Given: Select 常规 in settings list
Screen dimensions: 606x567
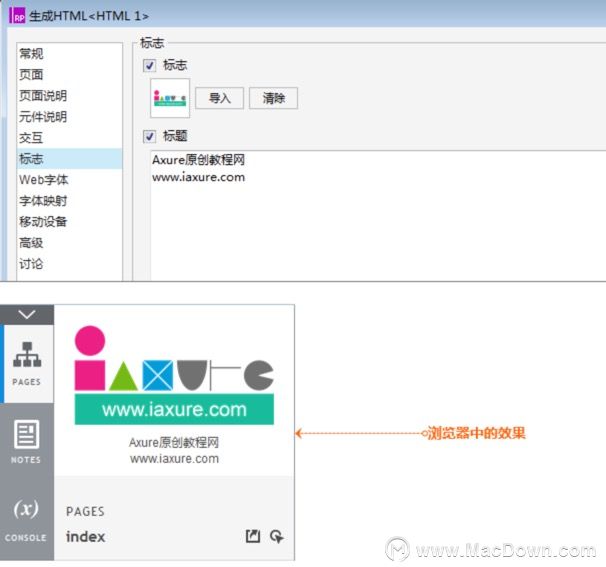Looking at the screenshot, I should pyautogui.click(x=70, y=53).
